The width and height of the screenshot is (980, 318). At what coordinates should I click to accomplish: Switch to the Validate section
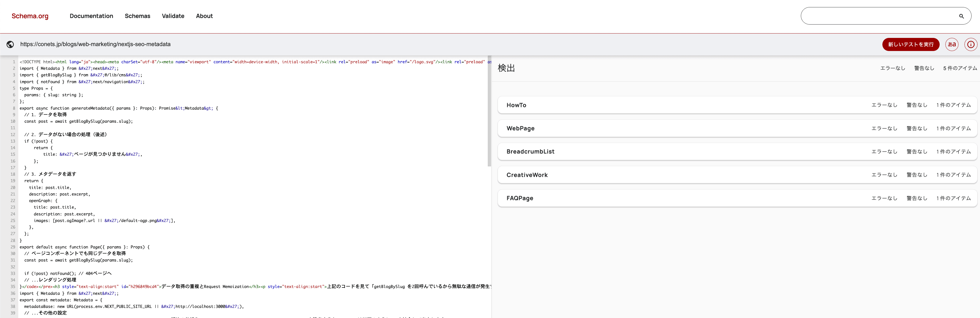click(173, 16)
